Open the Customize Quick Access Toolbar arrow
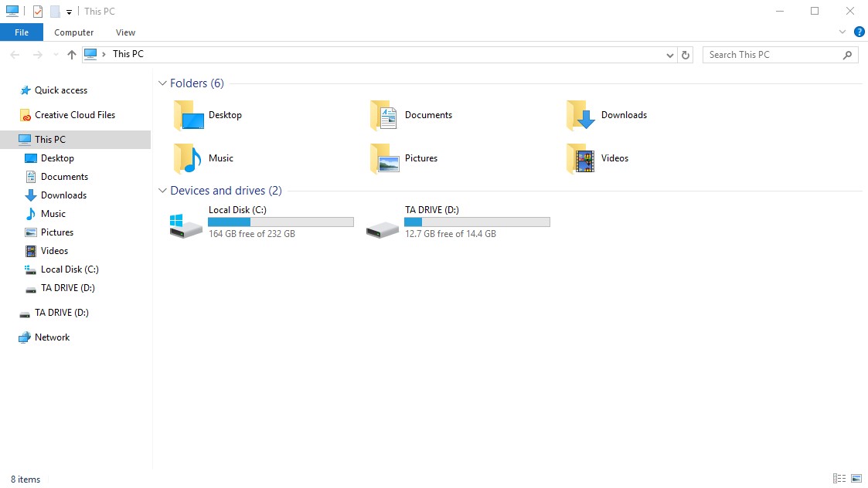This screenshot has height=488, width=868. (x=69, y=12)
